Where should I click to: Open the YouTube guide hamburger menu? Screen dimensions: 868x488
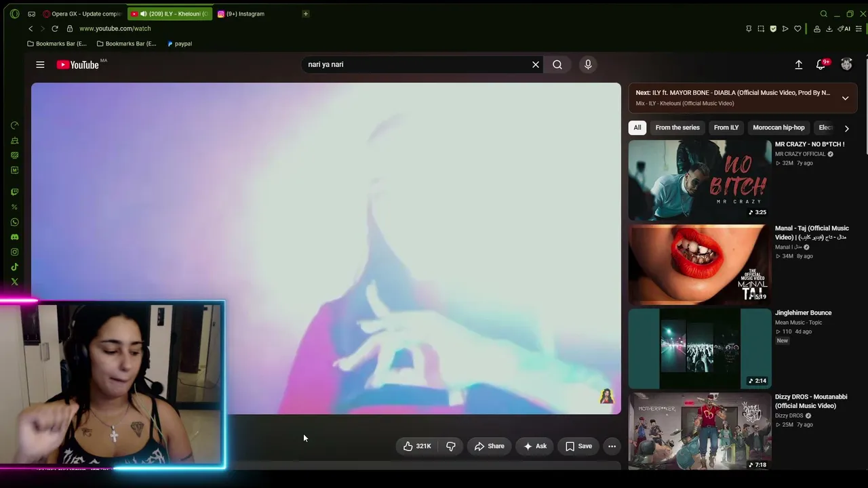40,64
